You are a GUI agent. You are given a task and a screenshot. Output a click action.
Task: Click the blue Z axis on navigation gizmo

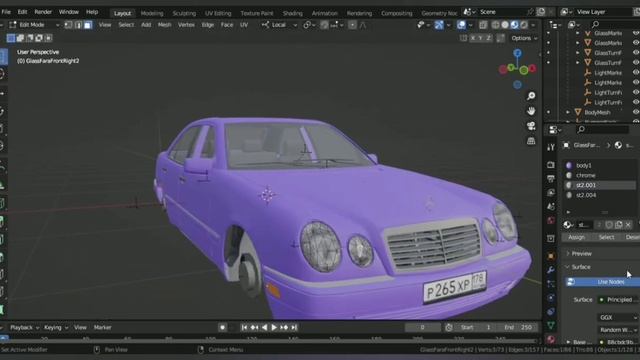tap(518, 53)
